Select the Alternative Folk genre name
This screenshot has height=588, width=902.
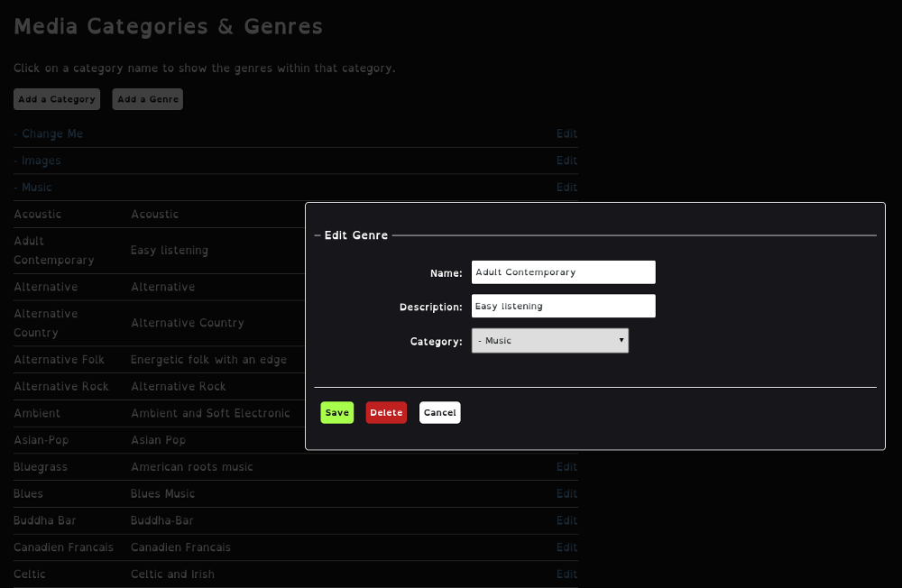59,360
